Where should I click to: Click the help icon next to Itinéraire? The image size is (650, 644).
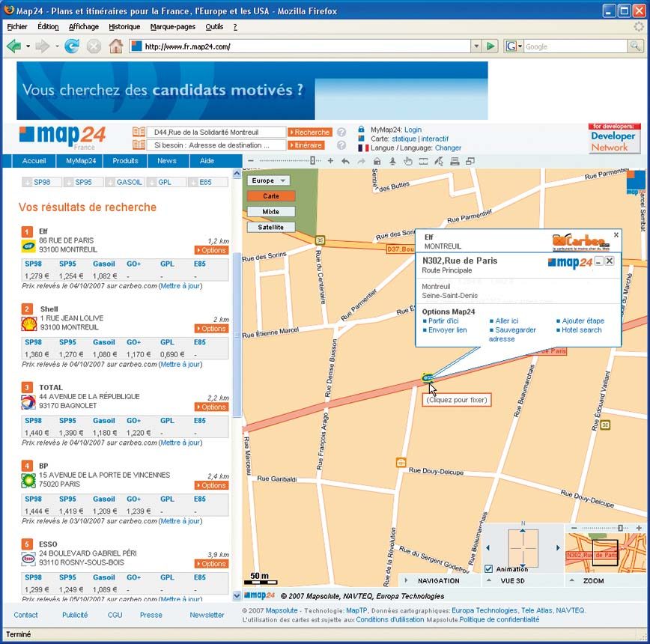tap(341, 145)
